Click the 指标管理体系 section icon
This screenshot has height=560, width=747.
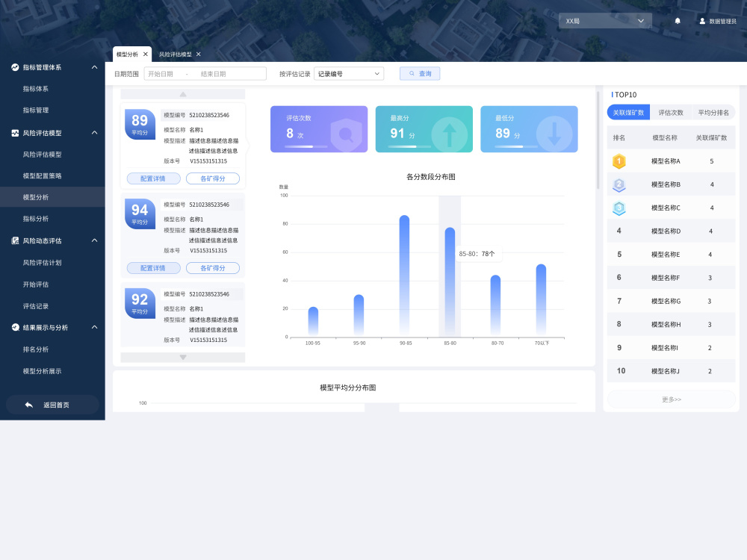point(15,67)
